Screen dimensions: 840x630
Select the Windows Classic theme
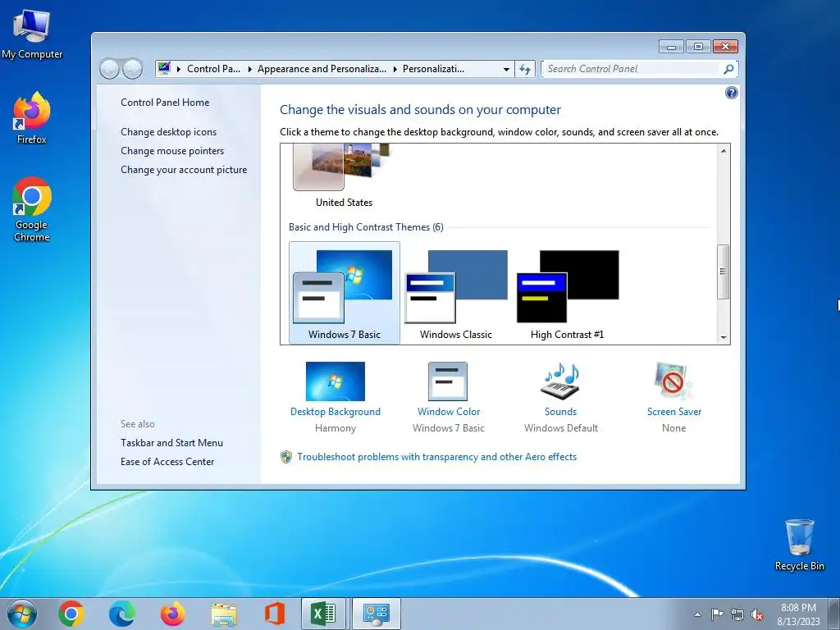tap(456, 293)
